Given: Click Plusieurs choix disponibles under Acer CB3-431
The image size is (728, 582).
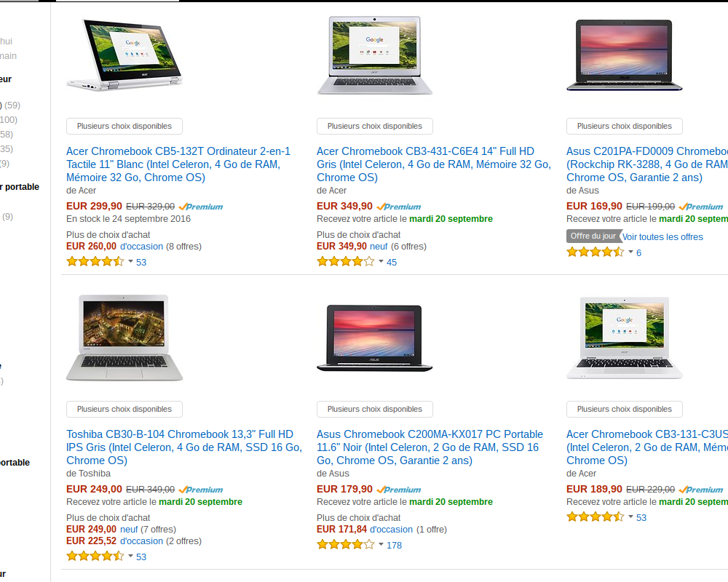Looking at the screenshot, I should [x=375, y=126].
